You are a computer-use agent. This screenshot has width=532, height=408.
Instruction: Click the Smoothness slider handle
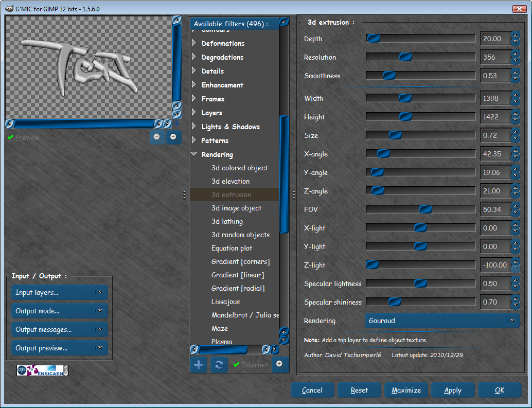pyautogui.click(x=389, y=75)
